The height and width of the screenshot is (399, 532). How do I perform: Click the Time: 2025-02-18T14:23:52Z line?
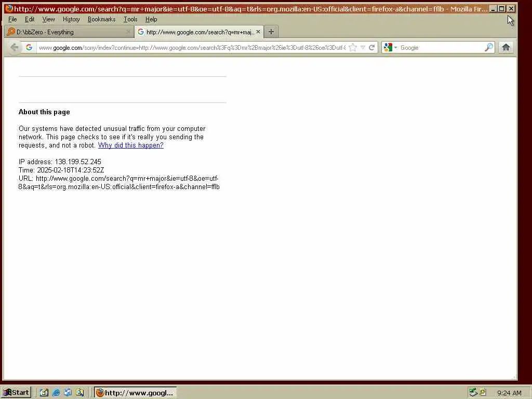pyautogui.click(x=61, y=170)
